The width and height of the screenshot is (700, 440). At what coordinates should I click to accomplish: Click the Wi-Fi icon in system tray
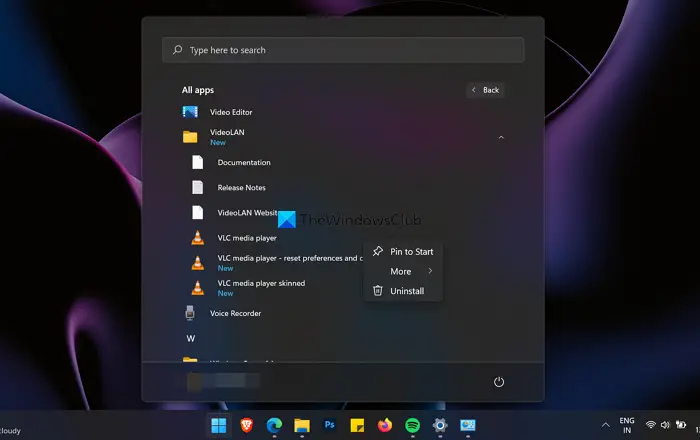click(651, 425)
